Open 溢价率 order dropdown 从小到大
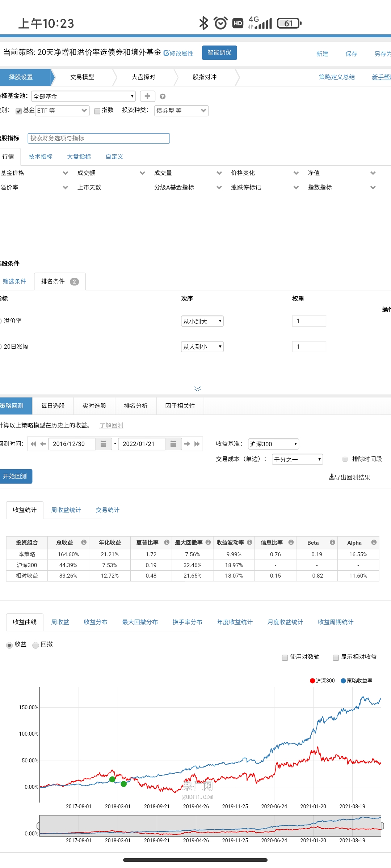The image size is (391, 868). tap(202, 321)
